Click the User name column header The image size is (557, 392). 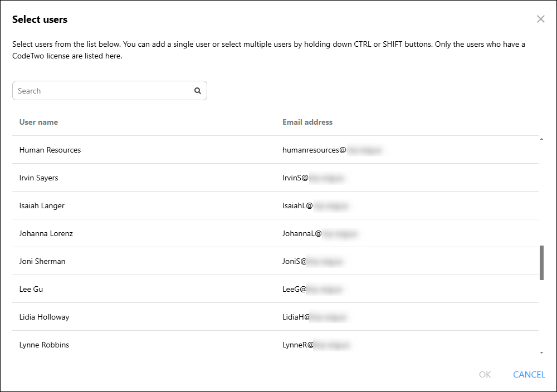click(38, 122)
